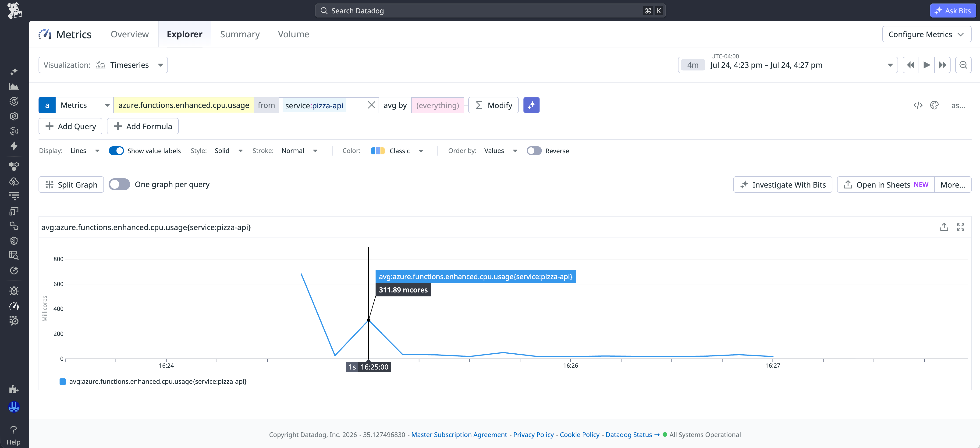Step time range backward
The height and width of the screenshot is (448, 980).
910,65
